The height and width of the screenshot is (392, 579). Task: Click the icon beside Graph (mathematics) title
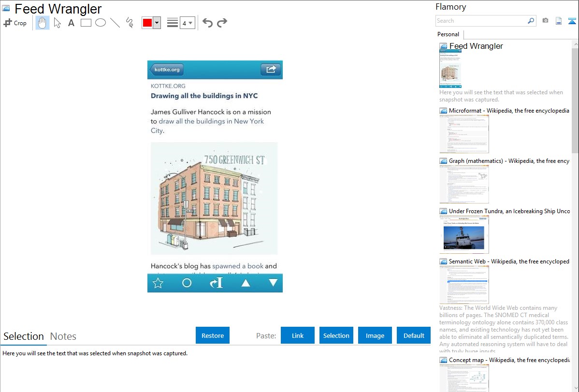444,161
